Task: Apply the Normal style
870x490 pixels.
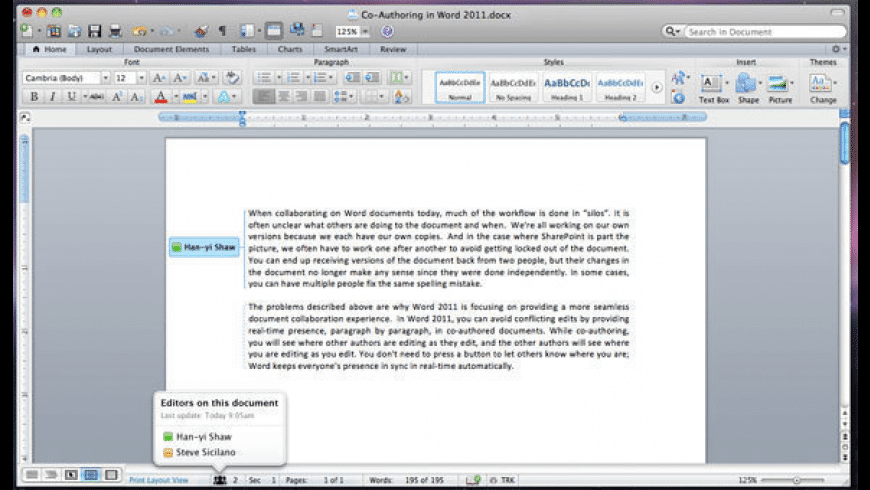Action: click(x=460, y=87)
